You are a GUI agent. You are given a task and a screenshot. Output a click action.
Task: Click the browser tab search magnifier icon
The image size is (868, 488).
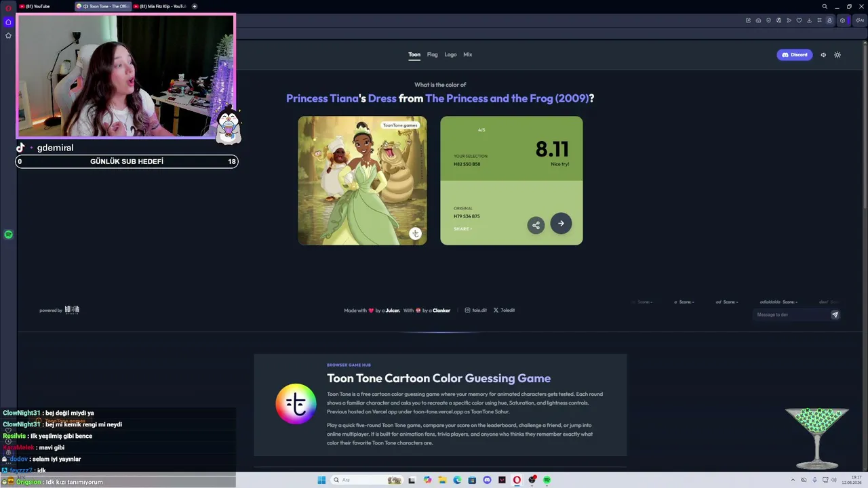[x=825, y=6]
